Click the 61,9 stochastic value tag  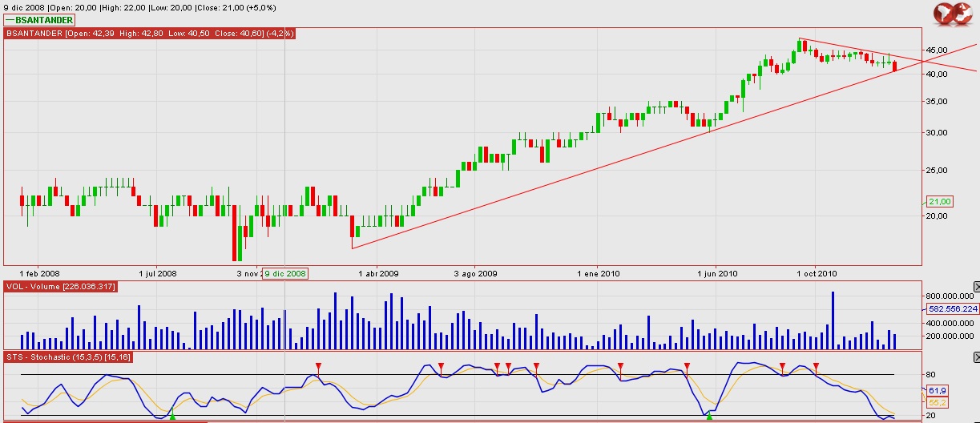pos(937,390)
